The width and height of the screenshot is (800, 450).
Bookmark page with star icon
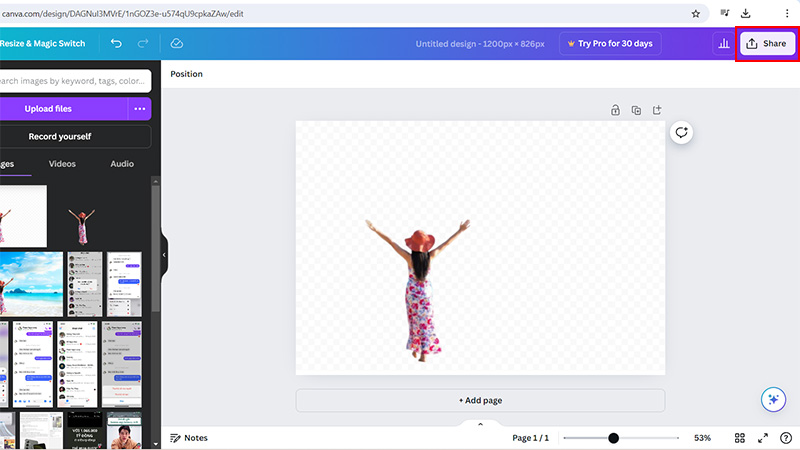coord(695,14)
